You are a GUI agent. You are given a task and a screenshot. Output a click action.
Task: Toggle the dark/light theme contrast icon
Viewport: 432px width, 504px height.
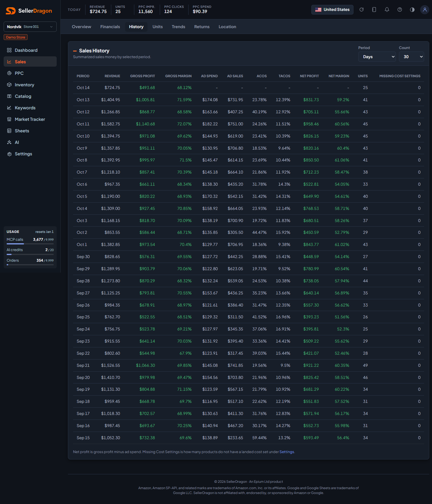coord(412,10)
